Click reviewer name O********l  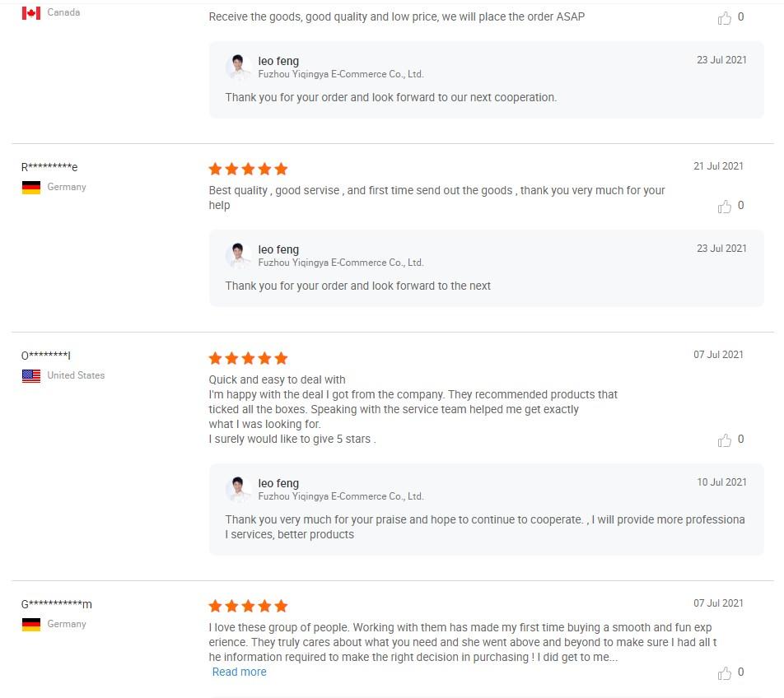coord(45,356)
